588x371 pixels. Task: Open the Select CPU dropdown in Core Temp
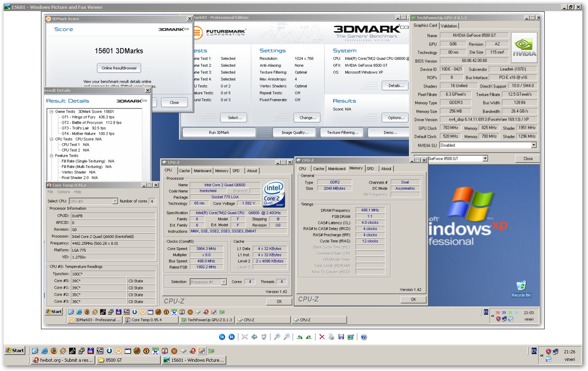pos(115,201)
